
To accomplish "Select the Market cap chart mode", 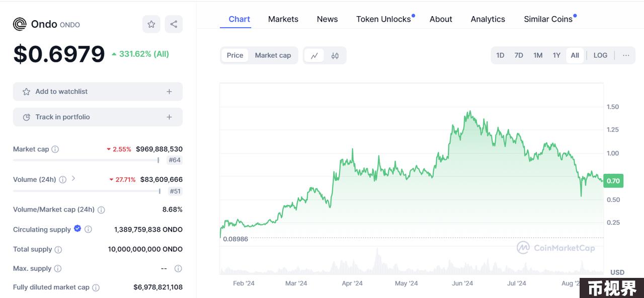I will pos(273,55).
